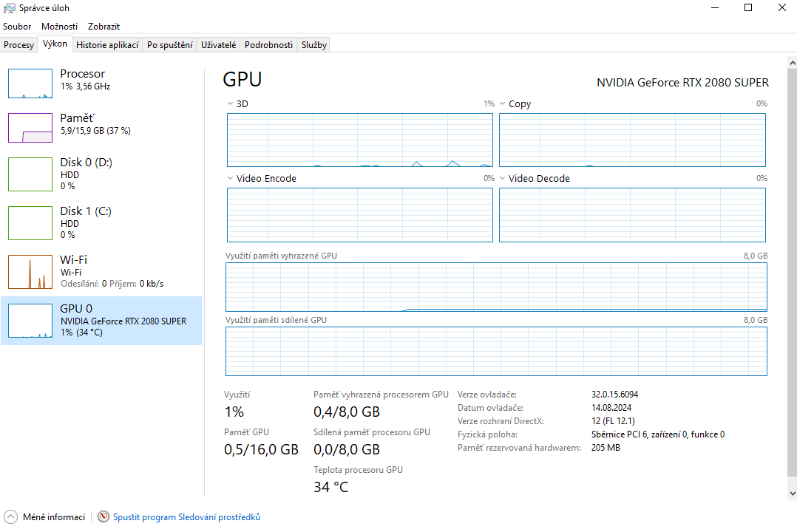Open the 3D engine graph dropdown
The width and height of the screenshot is (797, 532).
[x=231, y=104]
